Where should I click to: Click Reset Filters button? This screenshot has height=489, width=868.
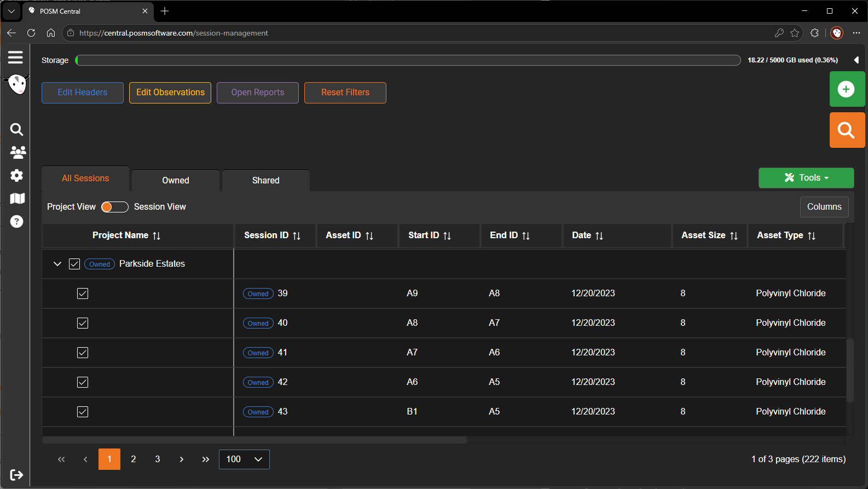click(345, 93)
